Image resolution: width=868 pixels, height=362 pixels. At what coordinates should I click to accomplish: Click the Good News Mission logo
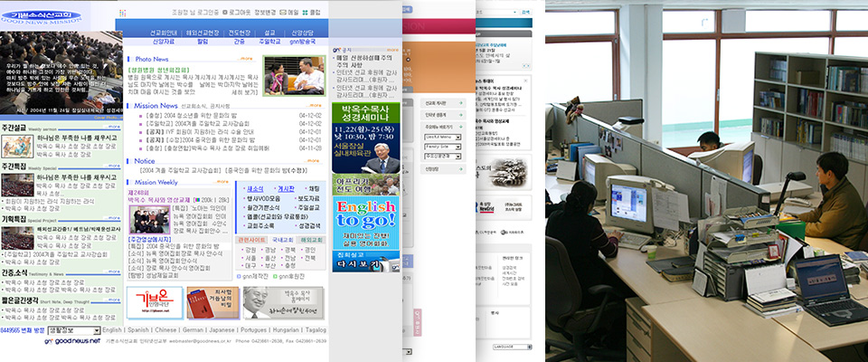coord(42,16)
